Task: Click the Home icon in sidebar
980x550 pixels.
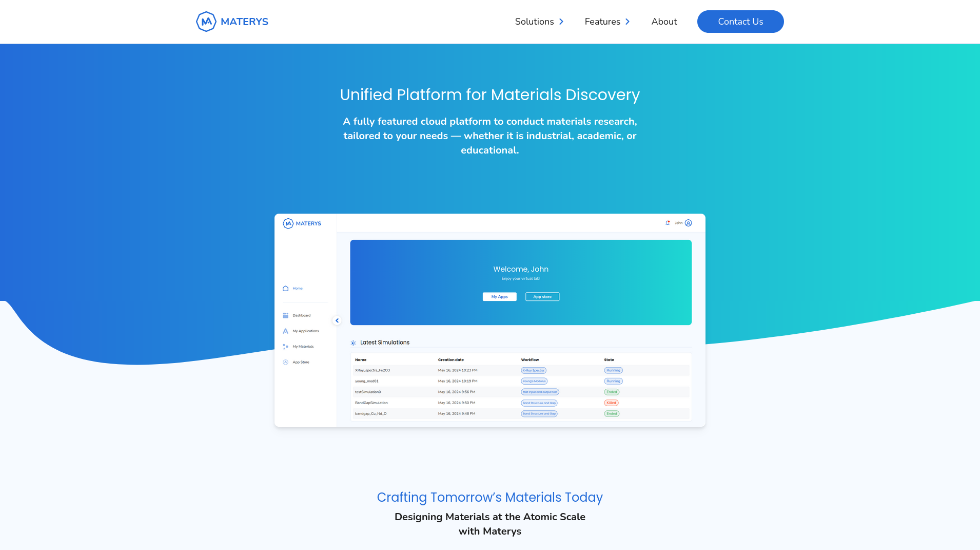Action: [286, 289]
